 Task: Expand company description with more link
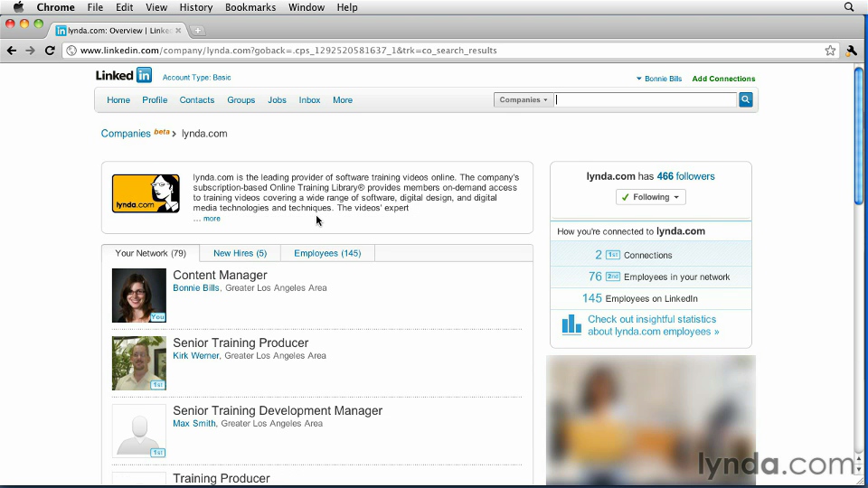point(212,219)
